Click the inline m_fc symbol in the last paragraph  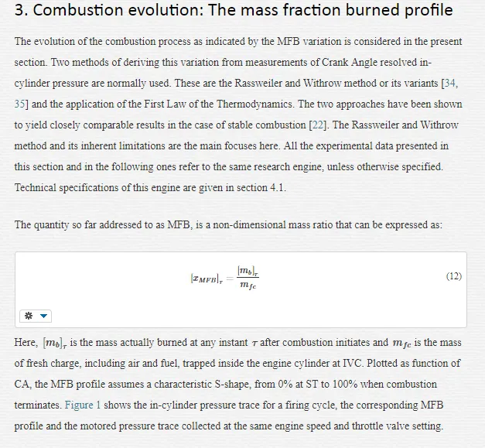[x=401, y=344]
